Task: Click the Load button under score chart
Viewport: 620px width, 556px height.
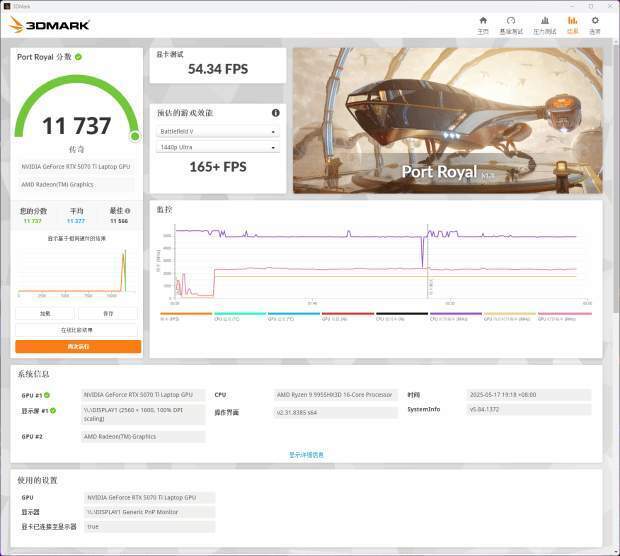Action: coord(45,313)
